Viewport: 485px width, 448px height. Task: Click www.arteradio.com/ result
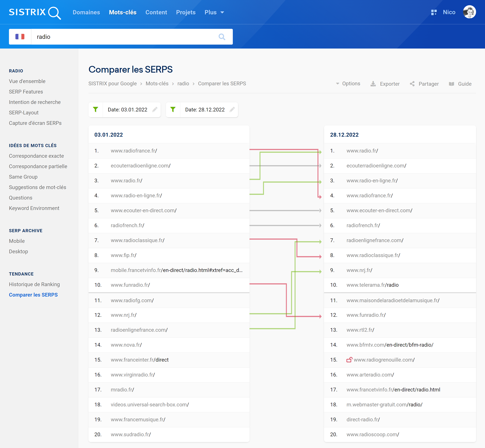click(x=370, y=375)
